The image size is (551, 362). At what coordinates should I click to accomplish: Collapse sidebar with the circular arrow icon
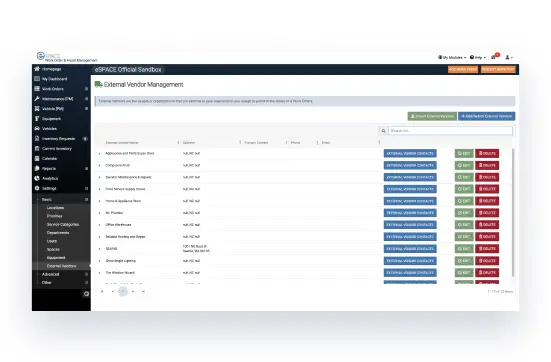86,294
